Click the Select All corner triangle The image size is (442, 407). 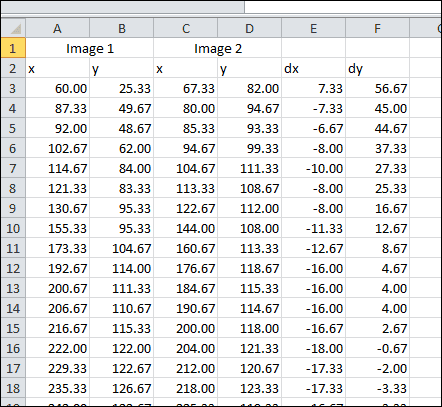pyautogui.click(x=13, y=28)
